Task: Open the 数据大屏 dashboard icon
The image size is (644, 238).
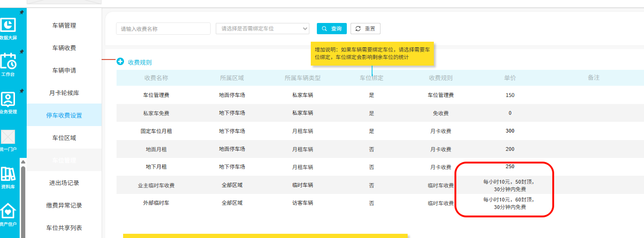Action: click(x=8, y=24)
